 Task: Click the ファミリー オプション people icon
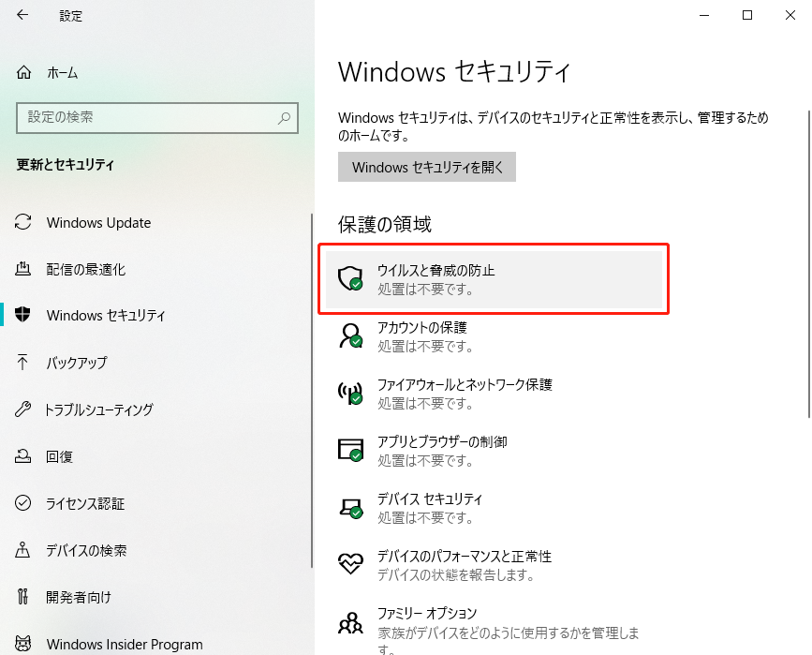[x=350, y=623]
